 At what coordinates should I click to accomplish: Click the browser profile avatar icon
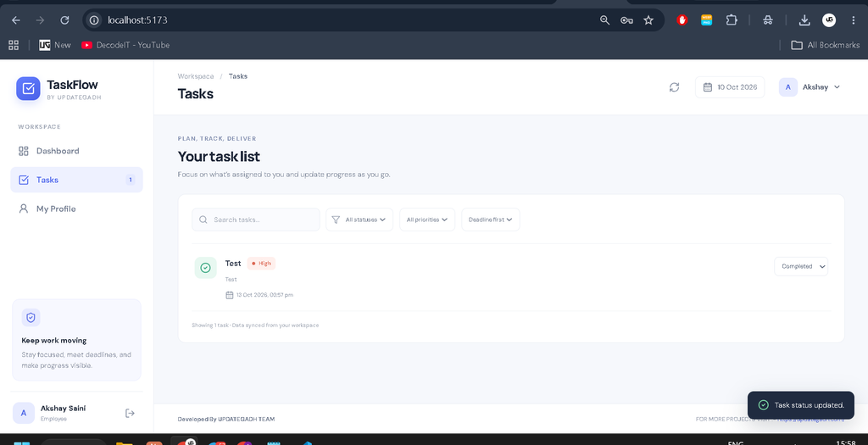(829, 20)
